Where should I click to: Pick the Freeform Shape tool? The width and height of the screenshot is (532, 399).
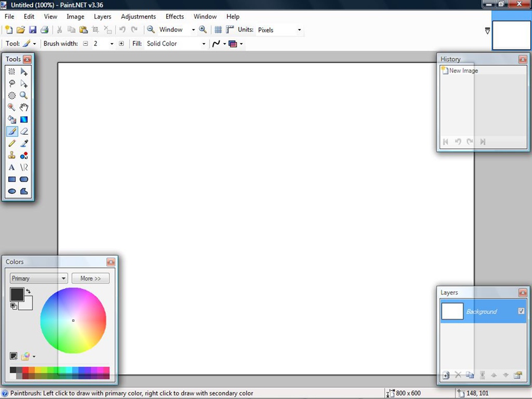(24, 191)
